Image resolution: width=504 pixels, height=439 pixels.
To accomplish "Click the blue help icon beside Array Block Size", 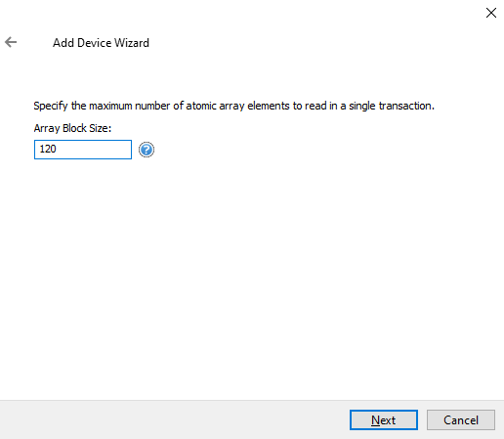I will [x=147, y=150].
